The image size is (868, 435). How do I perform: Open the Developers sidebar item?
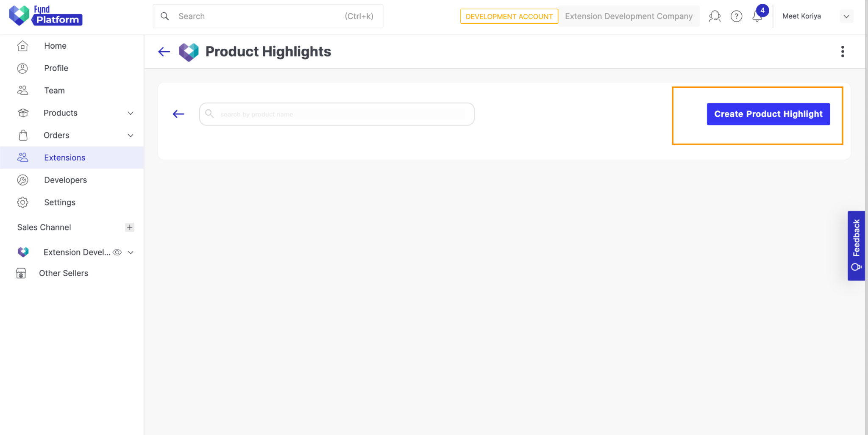click(72, 180)
